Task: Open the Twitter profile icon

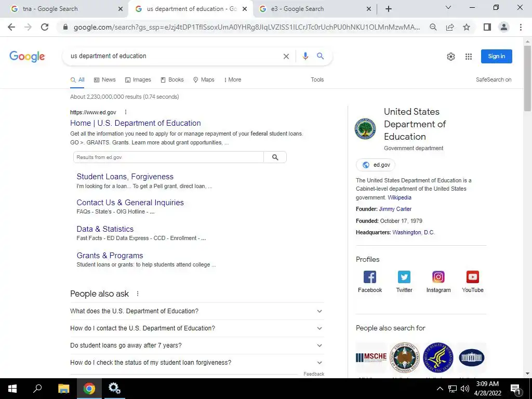Action: coord(404,277)
